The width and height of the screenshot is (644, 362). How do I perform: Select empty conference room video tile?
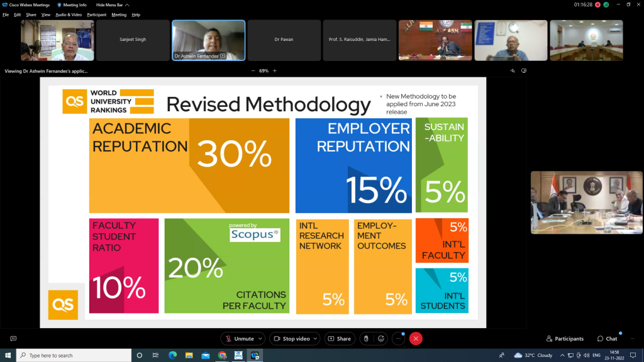click(587, 40)
